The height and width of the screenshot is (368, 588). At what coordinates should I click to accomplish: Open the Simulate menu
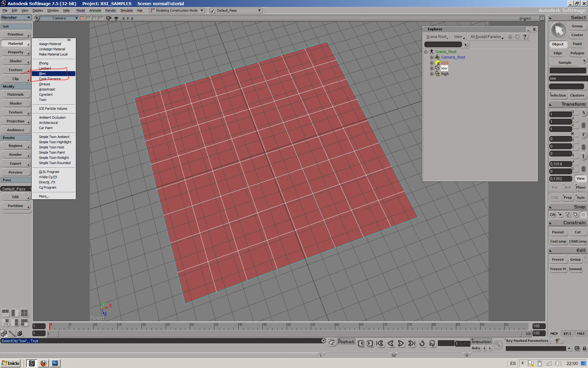pyautogui.click(x=126, y=10)
